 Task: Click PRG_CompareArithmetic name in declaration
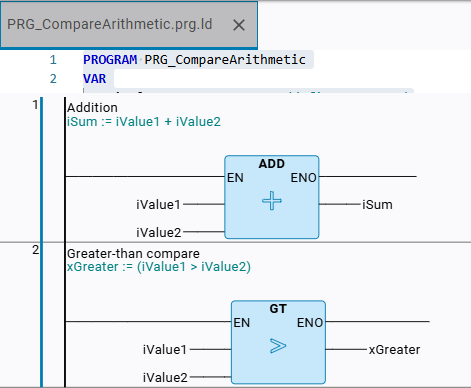[225, 60]
